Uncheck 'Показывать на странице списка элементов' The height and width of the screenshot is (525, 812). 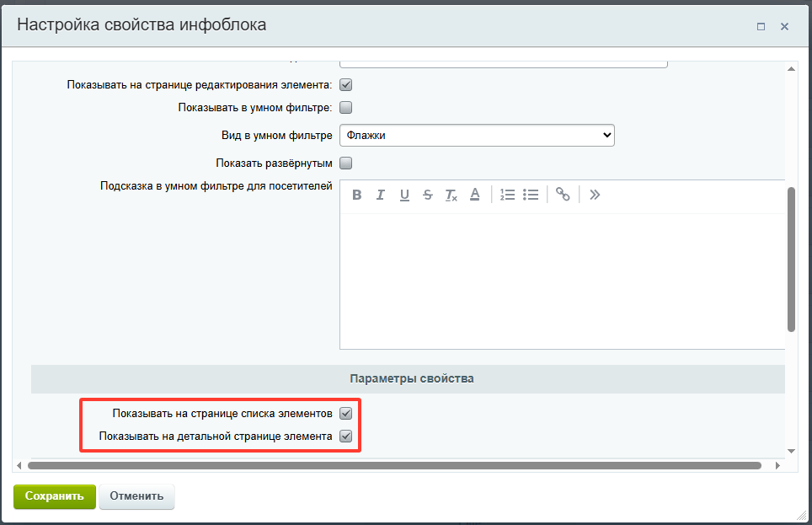tap(346, 413)
